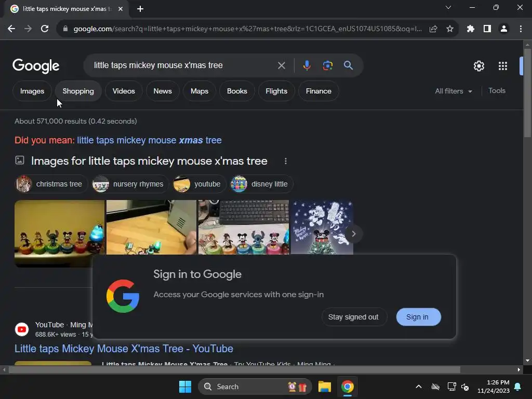The width and height of the screenshot is (532, 399).
Task: Open the notifications bell
Action: [518, 387]
